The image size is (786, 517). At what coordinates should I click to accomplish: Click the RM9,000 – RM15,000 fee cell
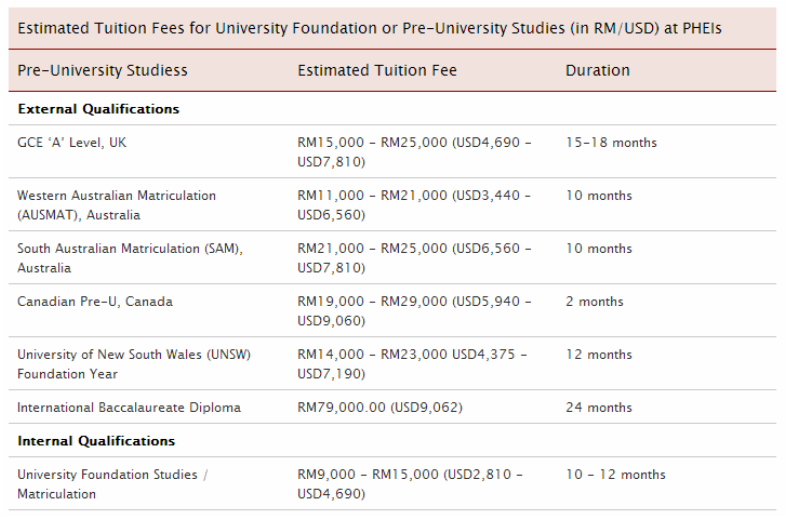410,483
